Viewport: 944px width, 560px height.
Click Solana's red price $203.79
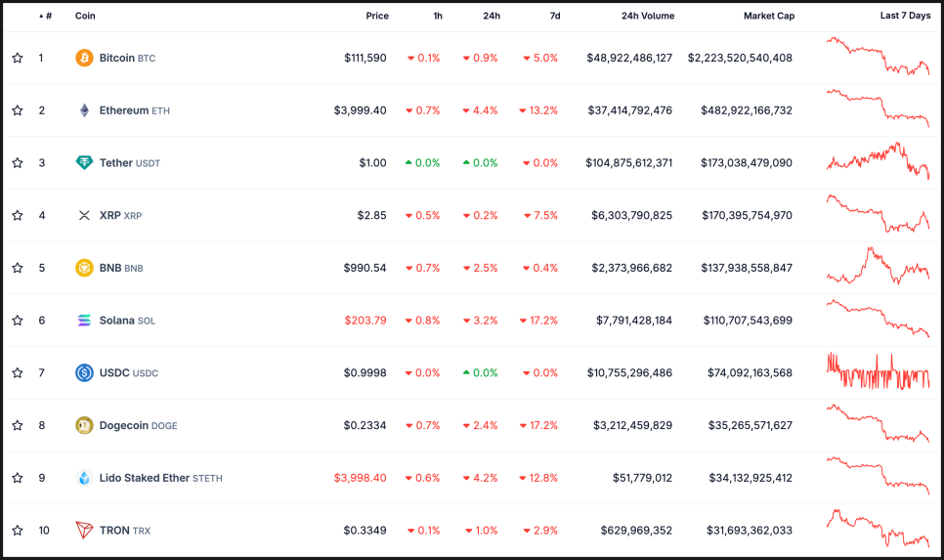click(x=365, y=321)
